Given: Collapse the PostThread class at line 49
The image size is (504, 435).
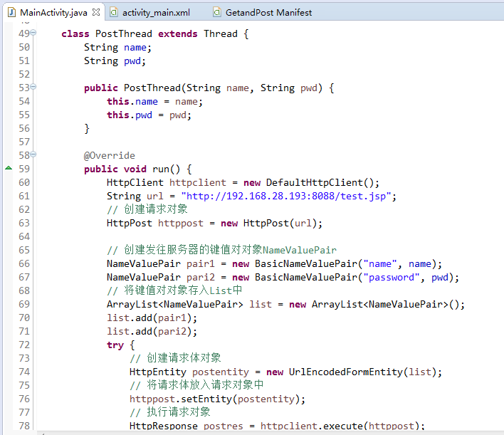Looking at the screenshot, I should pyautogui.click(x=33, y=33).
